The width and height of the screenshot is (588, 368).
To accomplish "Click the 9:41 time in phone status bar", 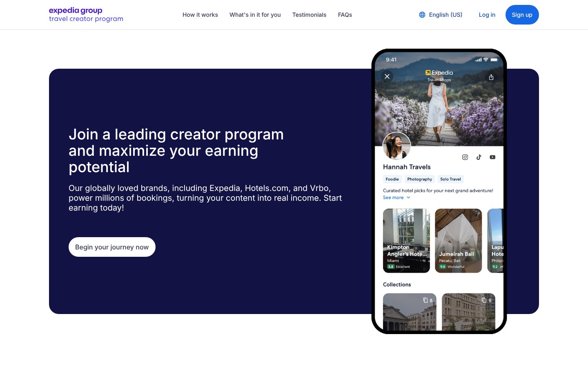I will [391, 60].
